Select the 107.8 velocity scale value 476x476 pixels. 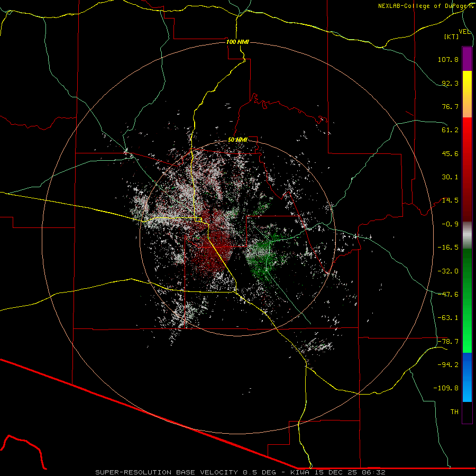click(x=448, y=59)
